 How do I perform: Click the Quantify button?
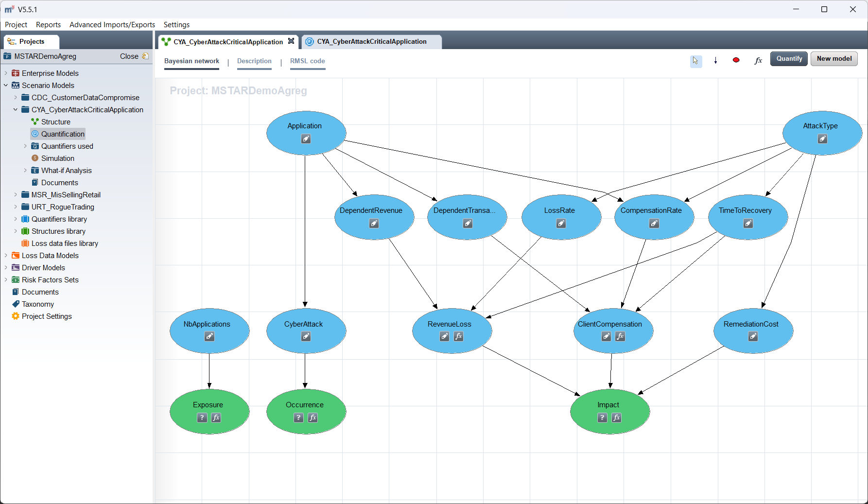789,59
